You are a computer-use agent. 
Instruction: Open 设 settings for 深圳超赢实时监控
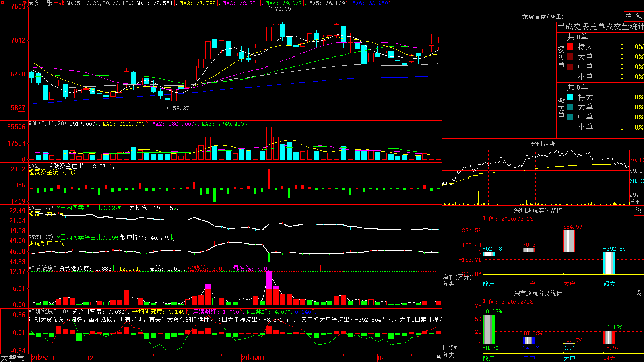639,210
